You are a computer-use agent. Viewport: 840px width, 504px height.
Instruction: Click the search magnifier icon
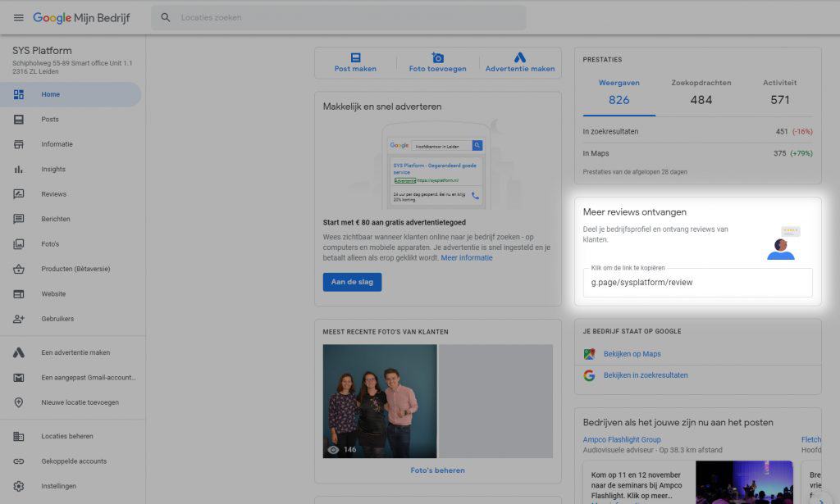point(166,18)
